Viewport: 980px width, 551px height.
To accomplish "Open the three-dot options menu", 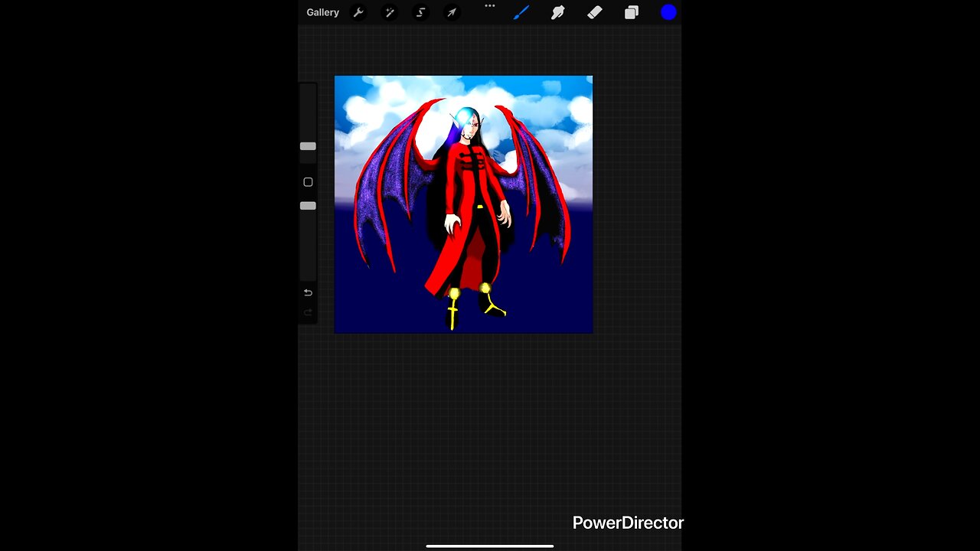I will click(x=490, y=5).
